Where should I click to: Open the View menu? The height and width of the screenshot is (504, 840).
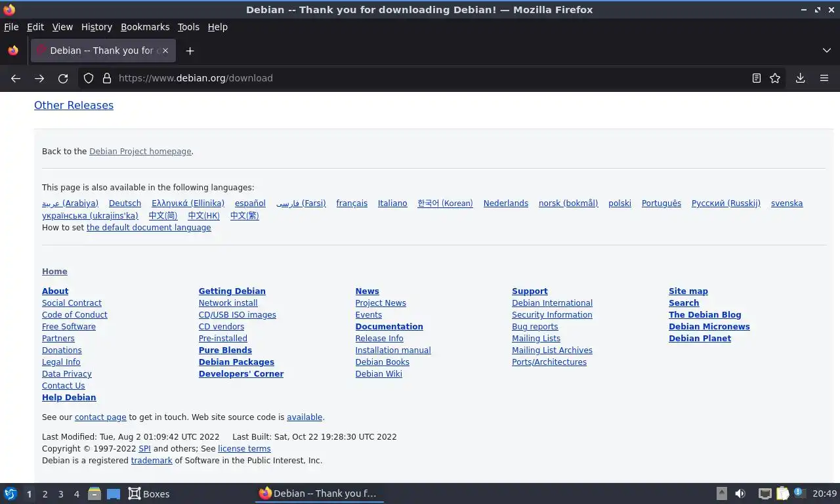coord(62,27)
